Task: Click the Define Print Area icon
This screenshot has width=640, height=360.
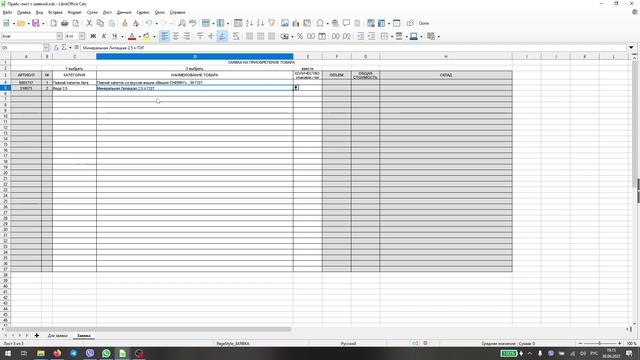Action: [x=371, y=23]
